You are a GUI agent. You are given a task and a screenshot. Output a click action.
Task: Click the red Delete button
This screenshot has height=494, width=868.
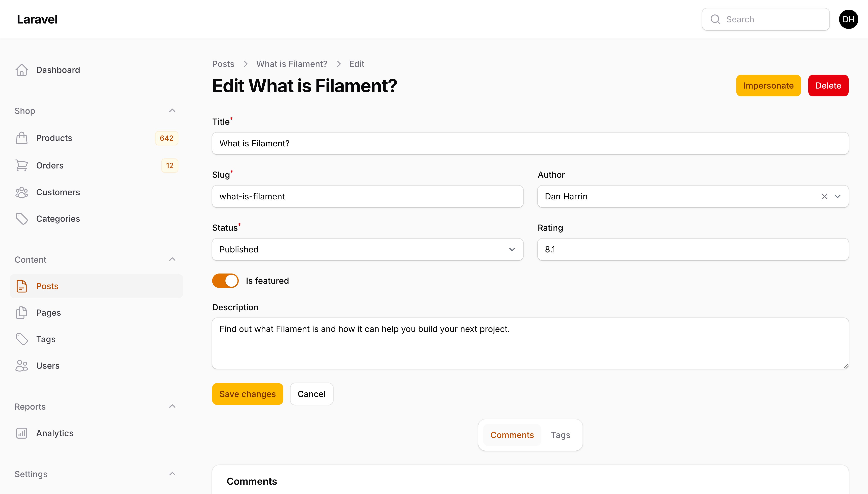pos(828,86)
